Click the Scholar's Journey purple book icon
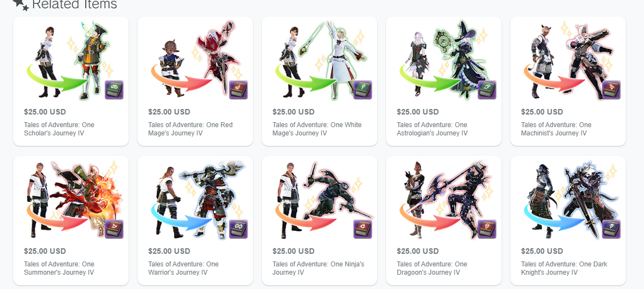 114,90
